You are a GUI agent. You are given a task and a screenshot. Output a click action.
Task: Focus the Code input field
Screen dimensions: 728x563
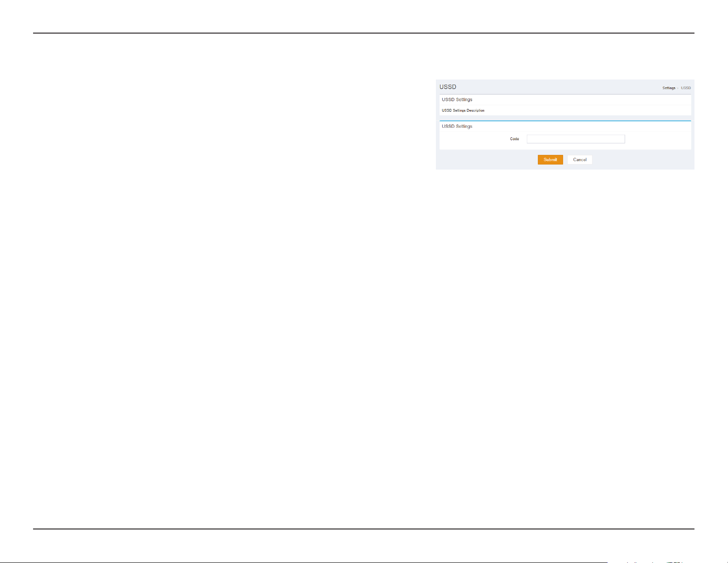click(576, 139)
